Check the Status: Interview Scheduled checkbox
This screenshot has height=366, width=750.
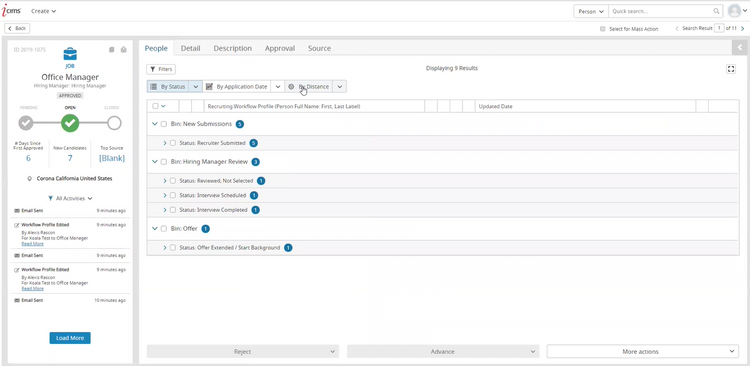coord(173,195)
